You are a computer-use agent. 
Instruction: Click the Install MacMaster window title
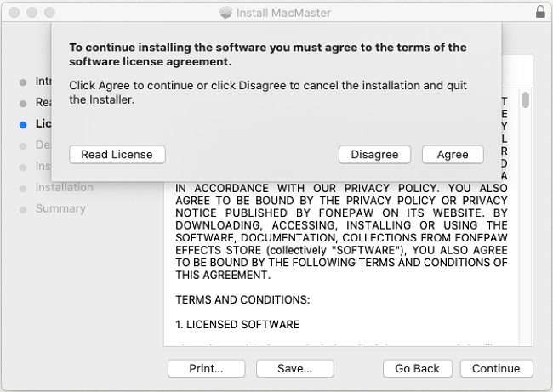click(x=283, y=13)
